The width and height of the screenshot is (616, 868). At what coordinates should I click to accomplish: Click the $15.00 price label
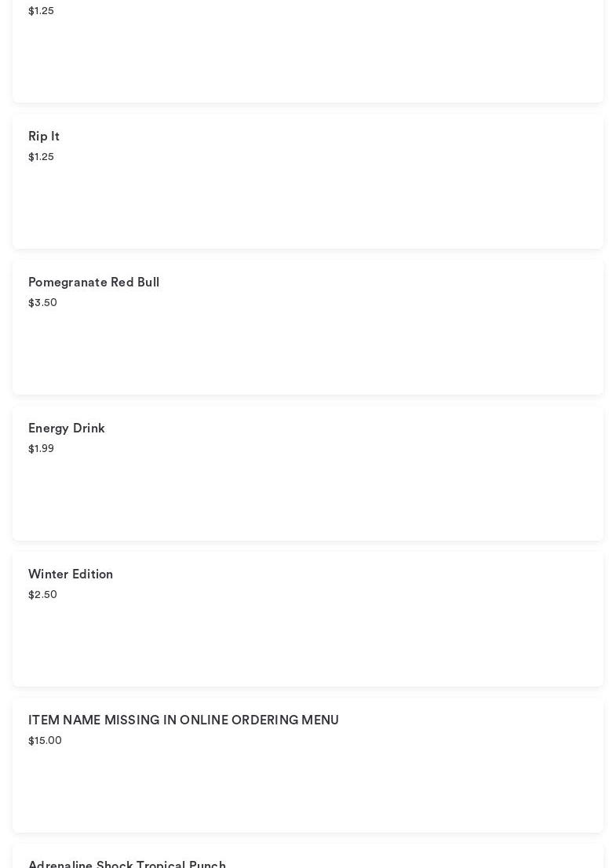tap(45, 741)
